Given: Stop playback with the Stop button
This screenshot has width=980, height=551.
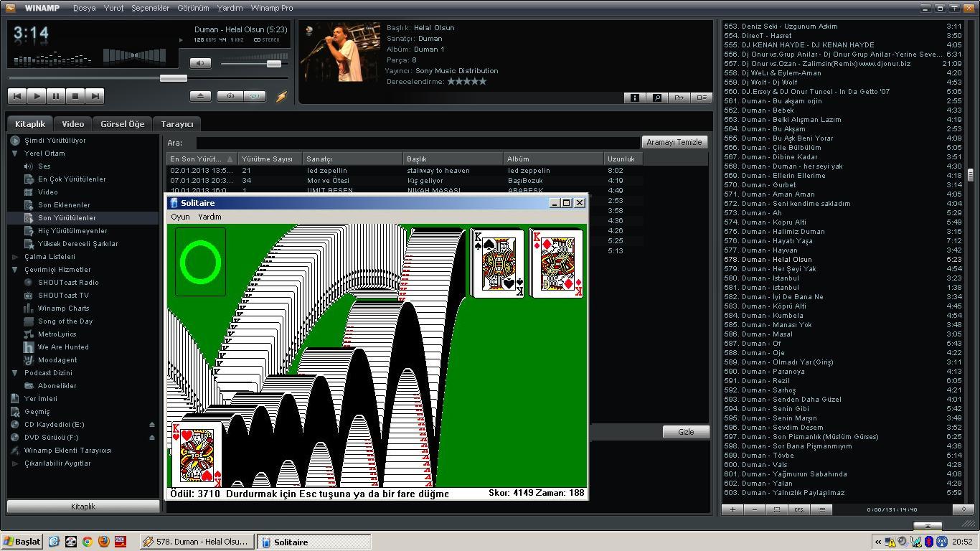Looking at the screenshot, I should pyautogui.click(x=75, y=95).
